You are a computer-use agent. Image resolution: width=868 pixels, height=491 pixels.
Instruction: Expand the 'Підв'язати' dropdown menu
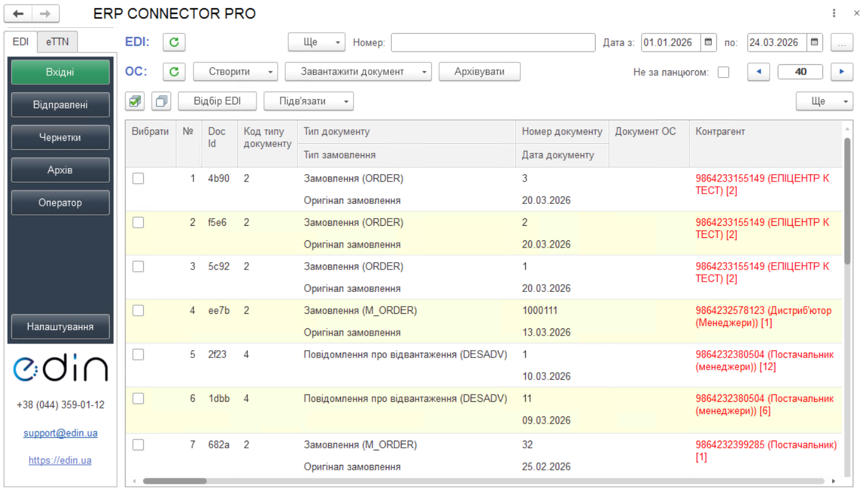[x=308, y=101]
